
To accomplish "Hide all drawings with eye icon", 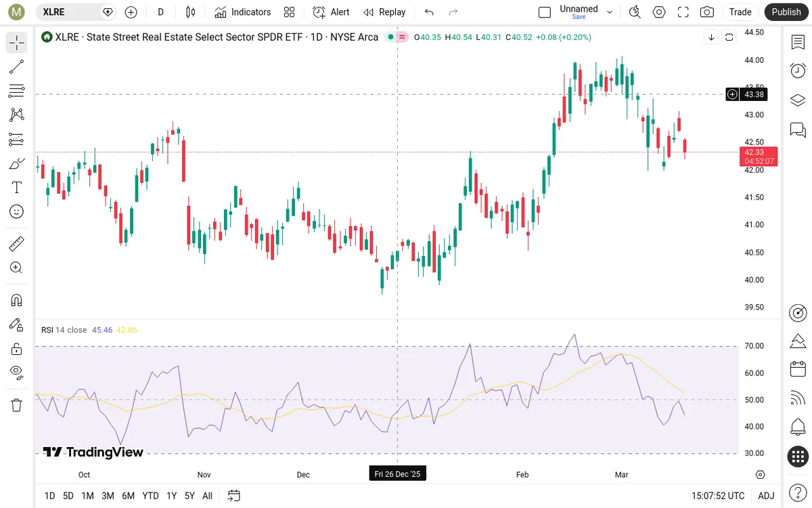I will click(17, 373).
